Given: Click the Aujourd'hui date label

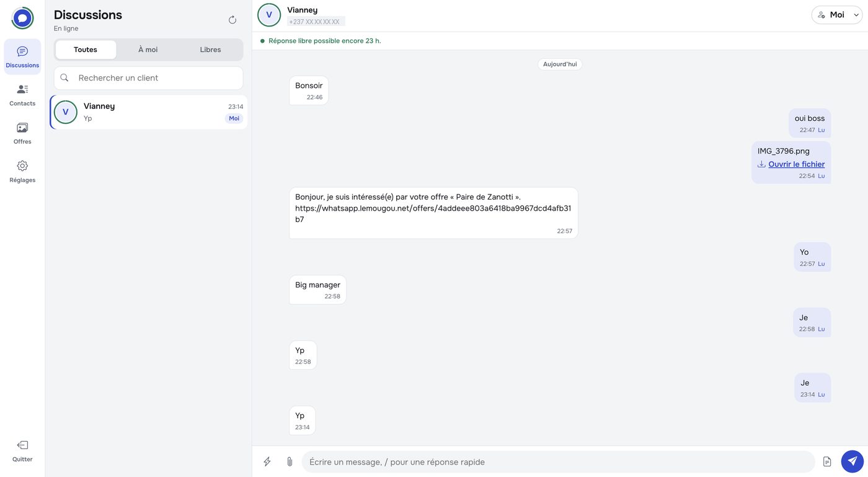Looking at the screenshot, I should coord(560,64).
